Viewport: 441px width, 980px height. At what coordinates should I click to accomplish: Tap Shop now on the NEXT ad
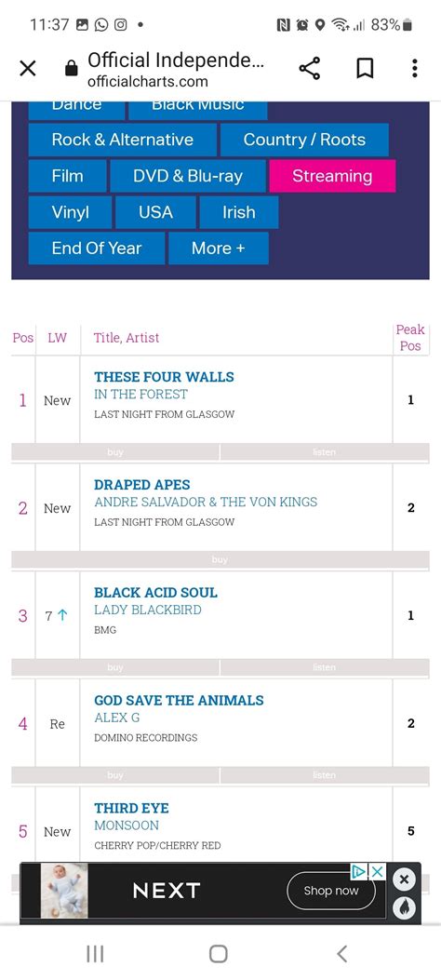tap(331, 891)
